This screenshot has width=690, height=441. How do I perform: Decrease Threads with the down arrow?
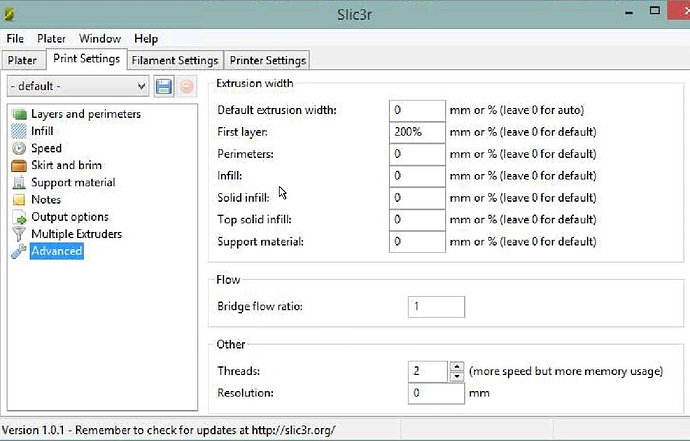(457, 377)
